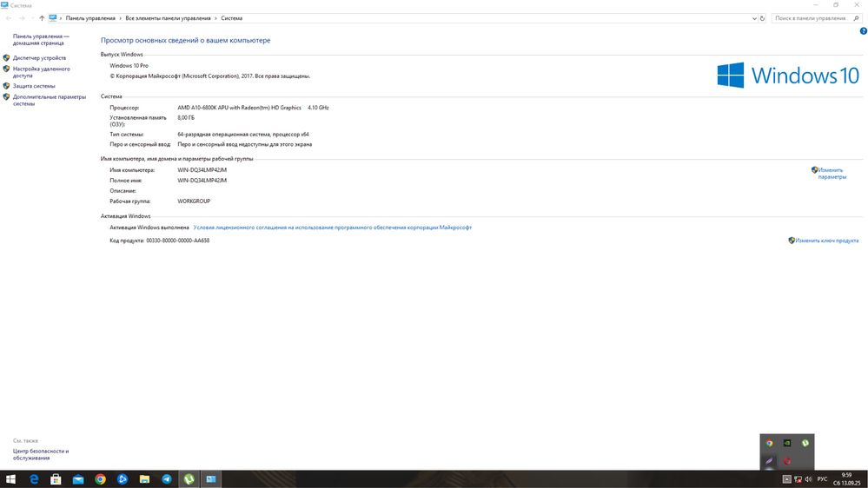Image resolution: width=868 pixels, height=488 pixels.
Task: Click the blue help question mark icon
Action: pos(863,31)
